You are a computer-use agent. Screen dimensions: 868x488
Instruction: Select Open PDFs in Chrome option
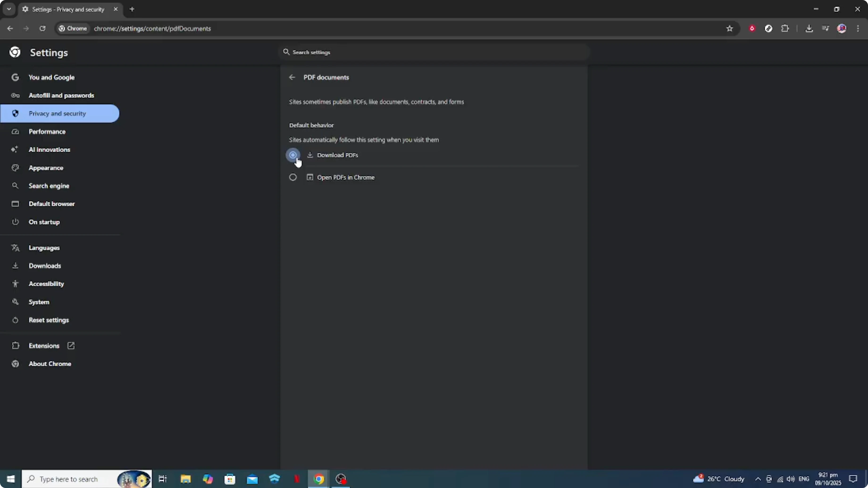click(293, 177)
